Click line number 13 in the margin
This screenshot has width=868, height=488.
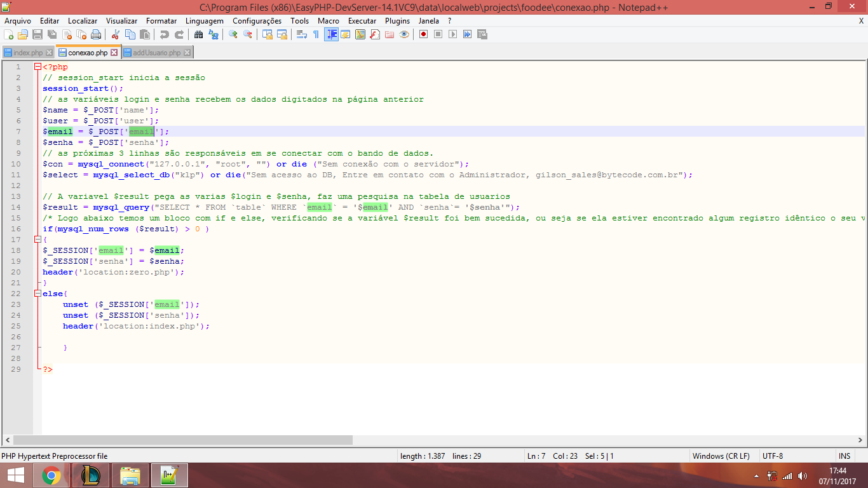point(17,196)
